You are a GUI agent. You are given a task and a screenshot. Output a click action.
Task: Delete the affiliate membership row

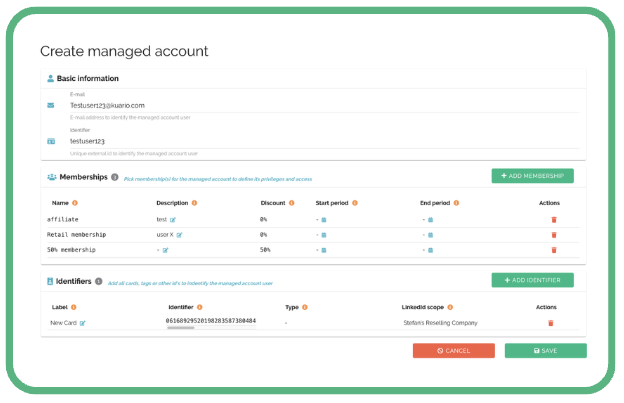tap(553, 219)
